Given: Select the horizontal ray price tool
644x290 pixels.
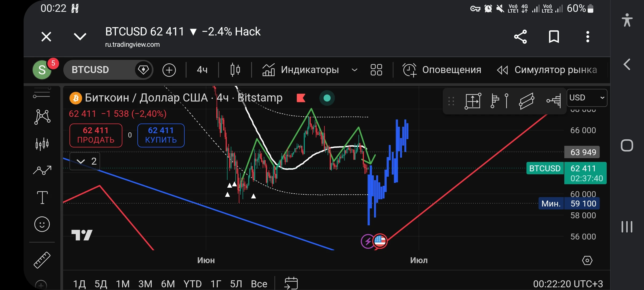Looking at the screenshot, I should click(x=554, y=101).
